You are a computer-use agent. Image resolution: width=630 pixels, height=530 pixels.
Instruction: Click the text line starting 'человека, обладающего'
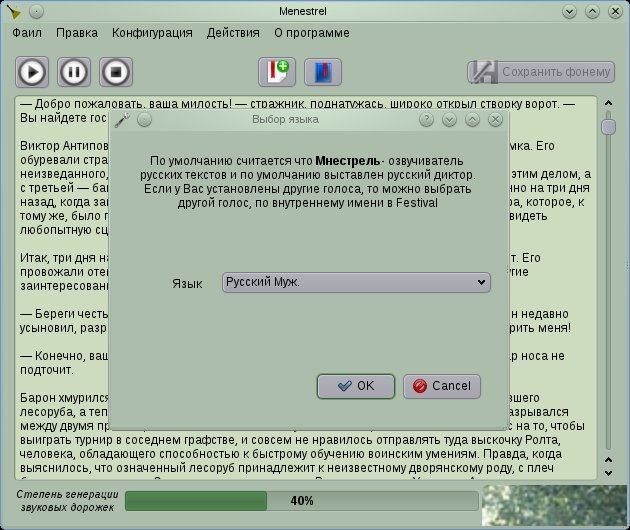pyautogui.click(x=291, y=454)
